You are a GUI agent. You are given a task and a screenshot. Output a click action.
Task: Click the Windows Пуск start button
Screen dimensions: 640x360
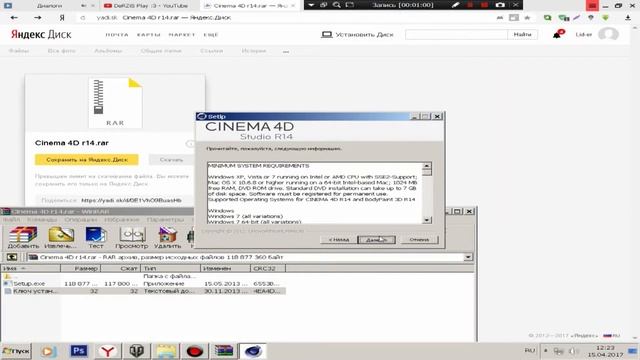coord(16,351)
